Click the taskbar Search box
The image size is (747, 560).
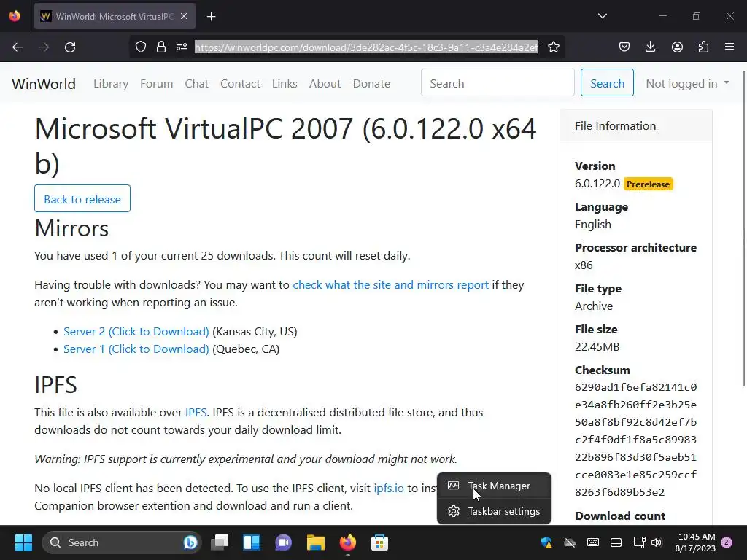click(122, 542)
